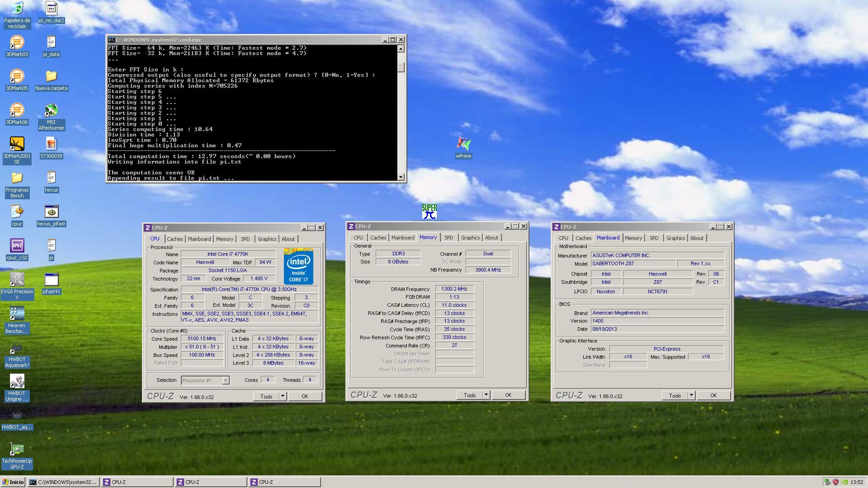Click the cmd window scrollbar up arrow

coord(401,48)
